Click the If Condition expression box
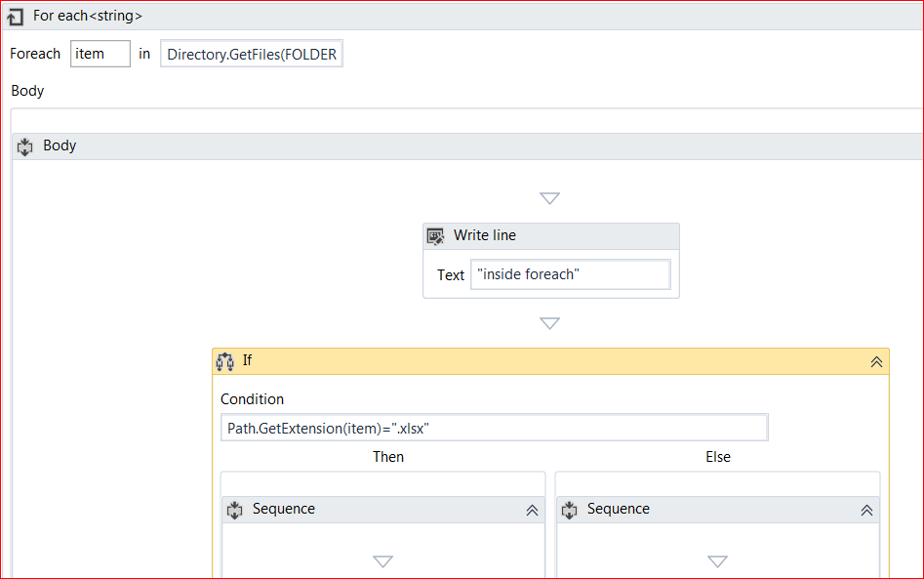Viewport: 924px width, 579px height. click(x=494, y=428)
